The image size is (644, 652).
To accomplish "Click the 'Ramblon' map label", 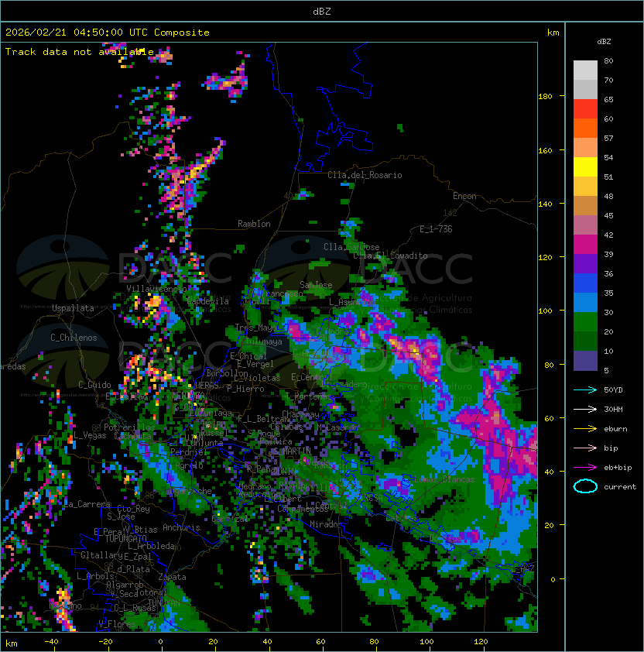I will coord(254,224).
